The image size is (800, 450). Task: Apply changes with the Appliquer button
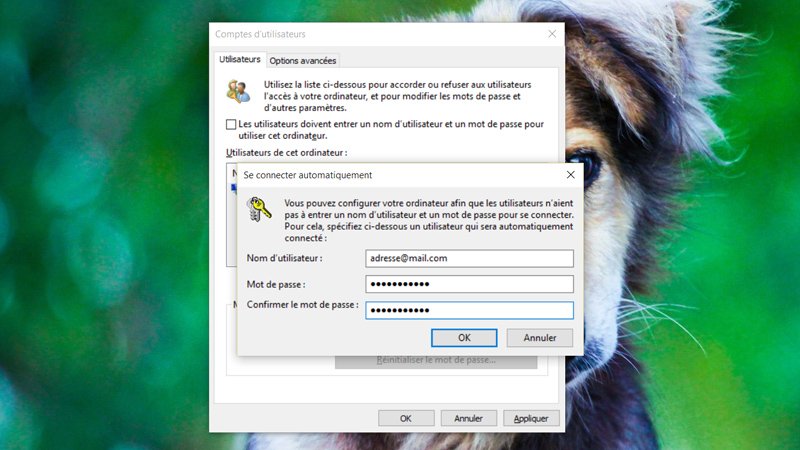pos(531,418)
